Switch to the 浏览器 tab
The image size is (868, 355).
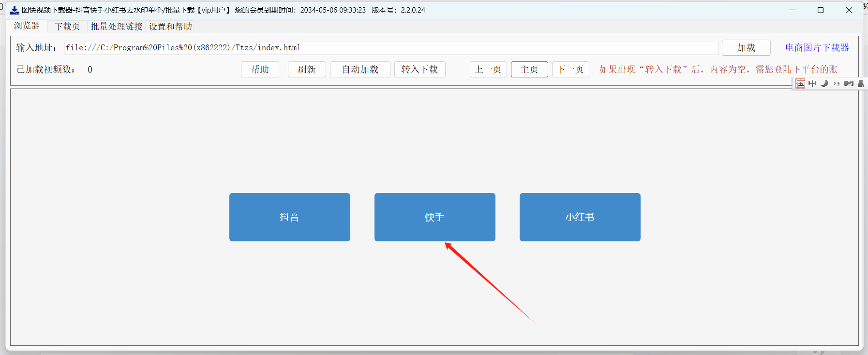[x=27, y=26]
